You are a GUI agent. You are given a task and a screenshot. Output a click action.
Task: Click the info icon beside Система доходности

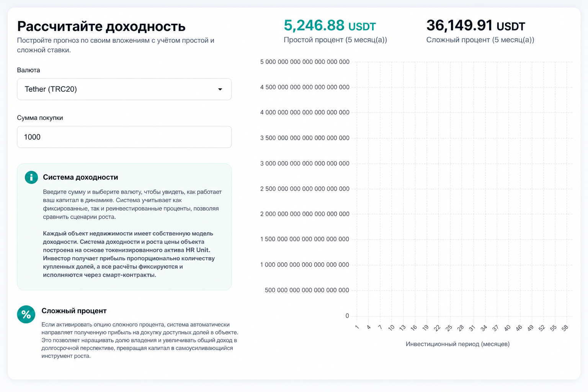pos(31,177)
